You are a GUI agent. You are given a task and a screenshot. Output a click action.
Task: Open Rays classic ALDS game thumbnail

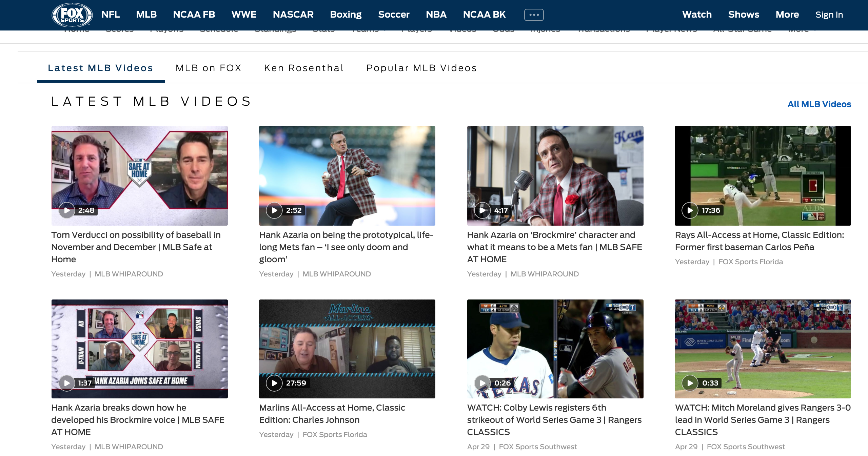pyautogui.click(x=763, y=176)
